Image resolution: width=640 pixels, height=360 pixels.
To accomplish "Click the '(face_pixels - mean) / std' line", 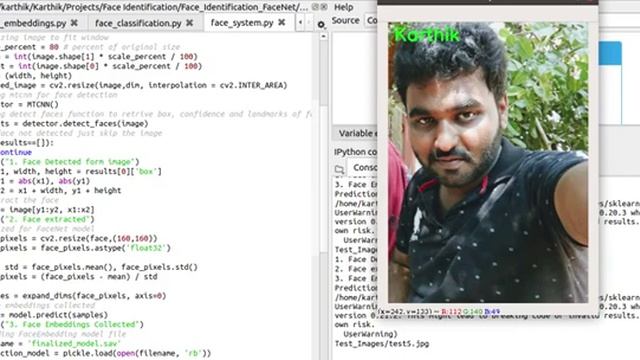I will tap(78, 277).
